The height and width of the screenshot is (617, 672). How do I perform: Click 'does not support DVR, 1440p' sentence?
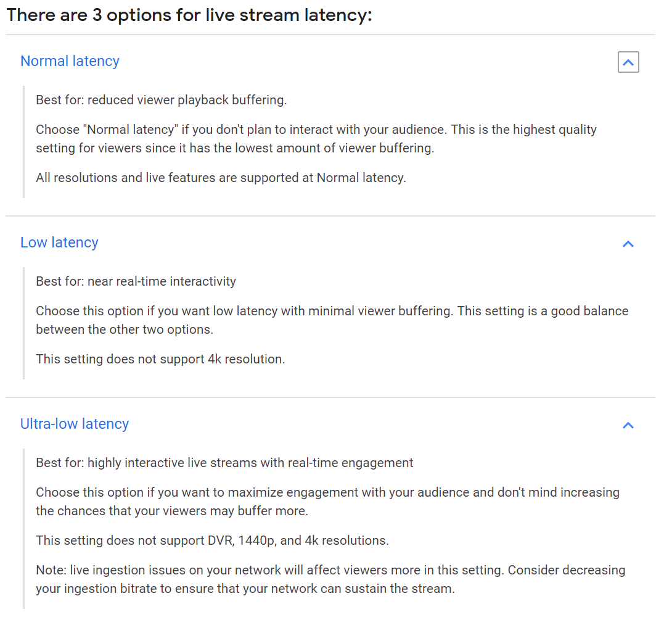click(212, 540)
